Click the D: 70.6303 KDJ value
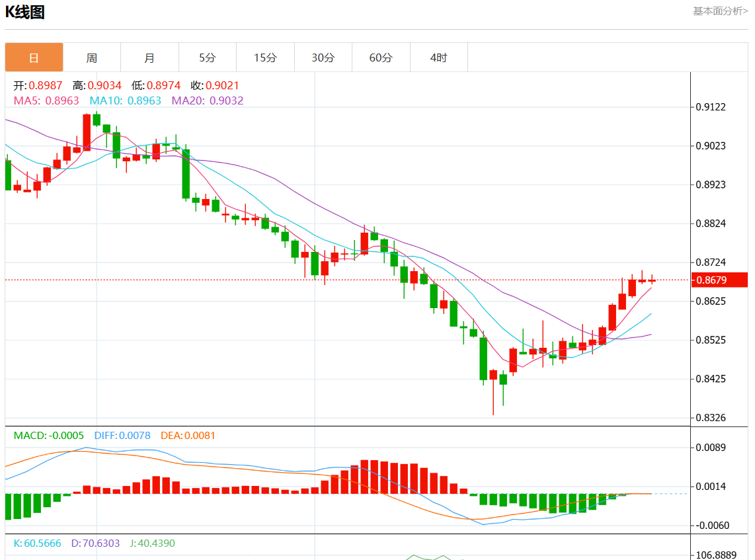 pos(95,543)
